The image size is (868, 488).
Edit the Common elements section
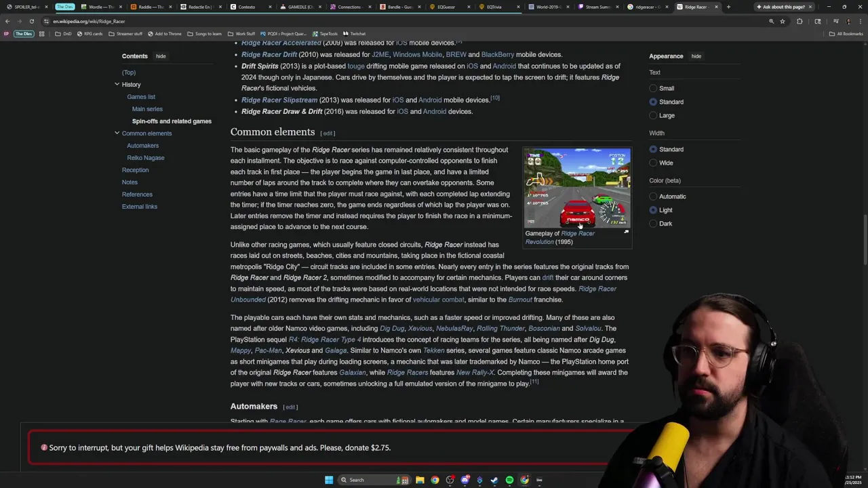(328, 134)
